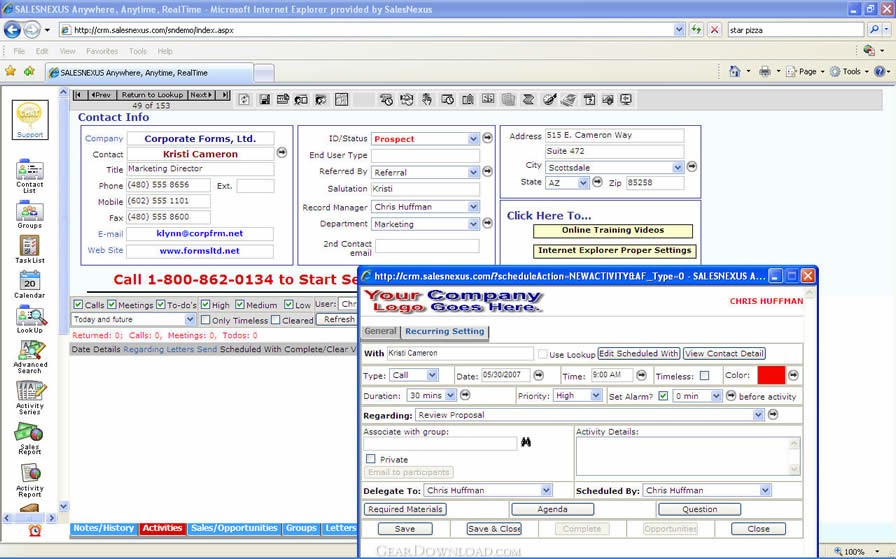Viewport: 896px width, 559px height.
Task: Open Contact List in sidebar
Action: (x=30, y=177)
